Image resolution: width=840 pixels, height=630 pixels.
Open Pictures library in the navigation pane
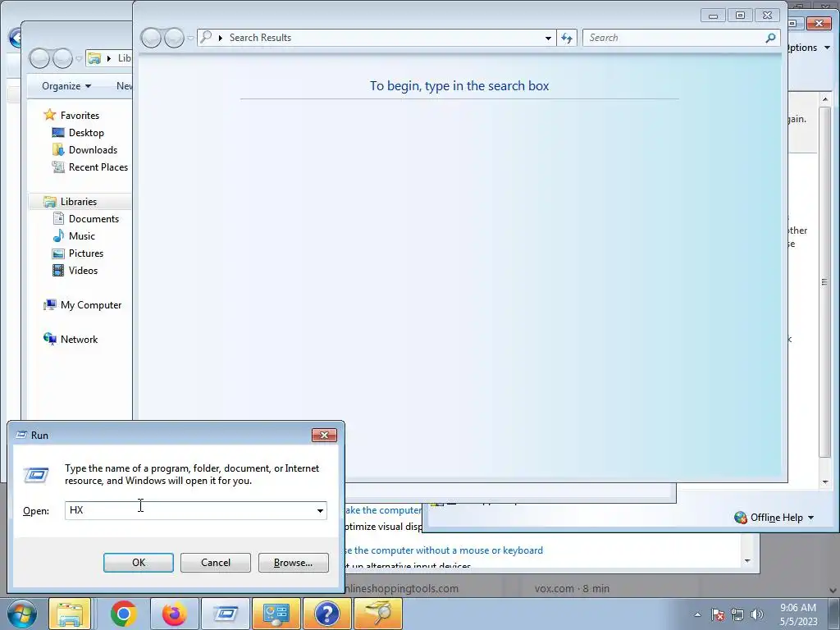(85, 253)
